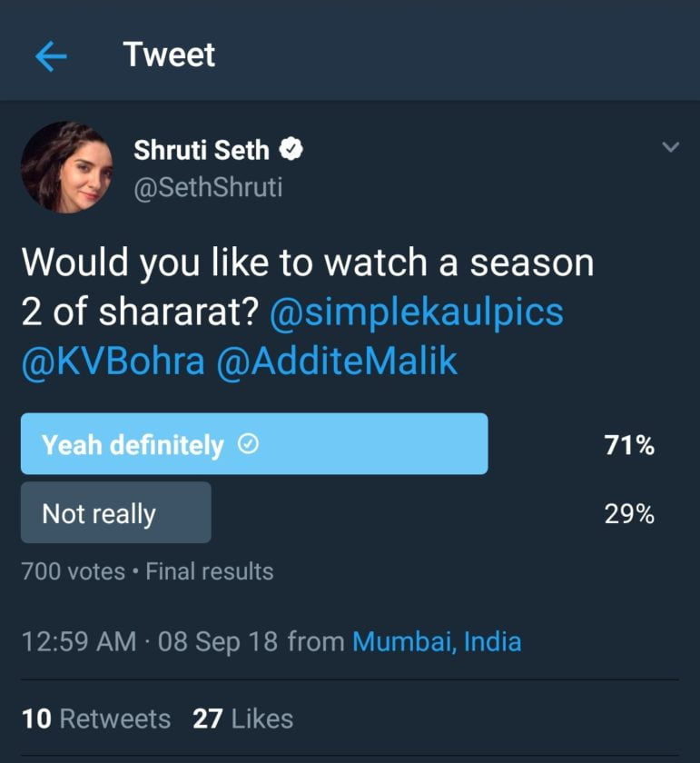Visit the @AdditeMalik profile mention
The image size is (700, 763).
[336, 362]
